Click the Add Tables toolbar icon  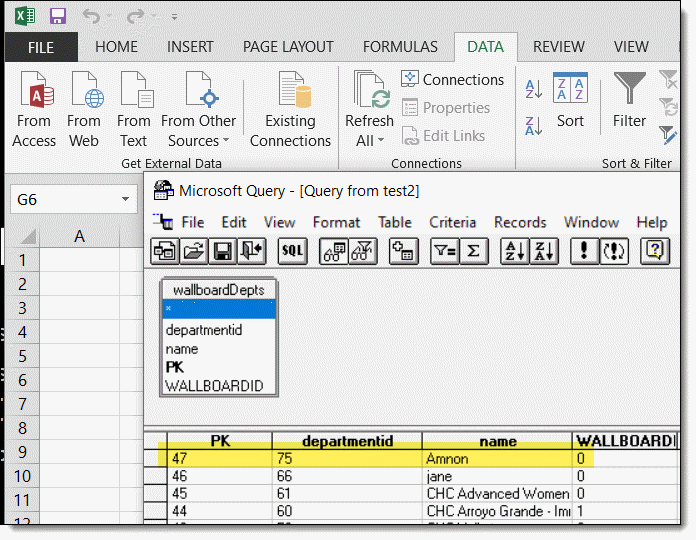coord(402,251)
